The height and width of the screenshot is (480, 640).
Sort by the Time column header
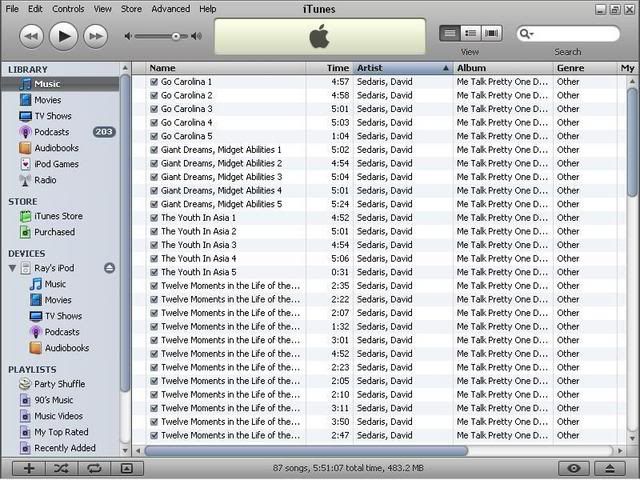tap(329, 68)
